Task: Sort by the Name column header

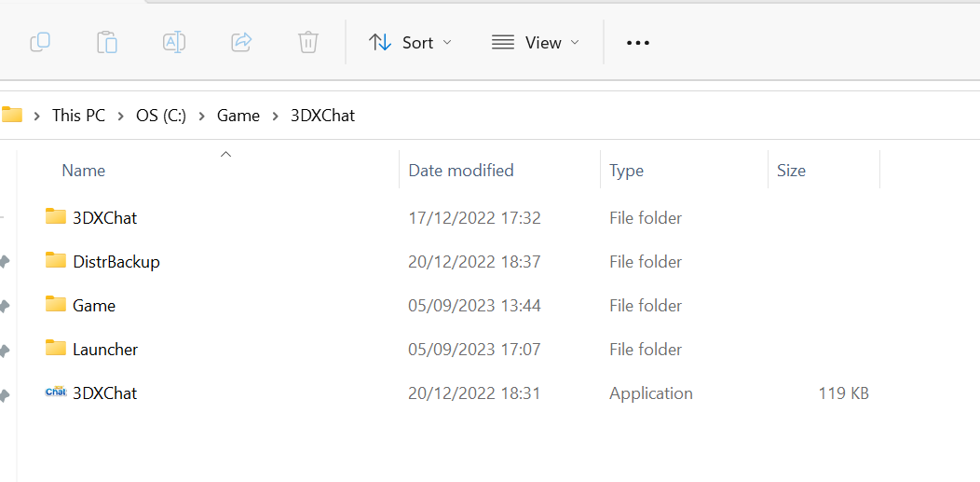Action: pos(83,170)
